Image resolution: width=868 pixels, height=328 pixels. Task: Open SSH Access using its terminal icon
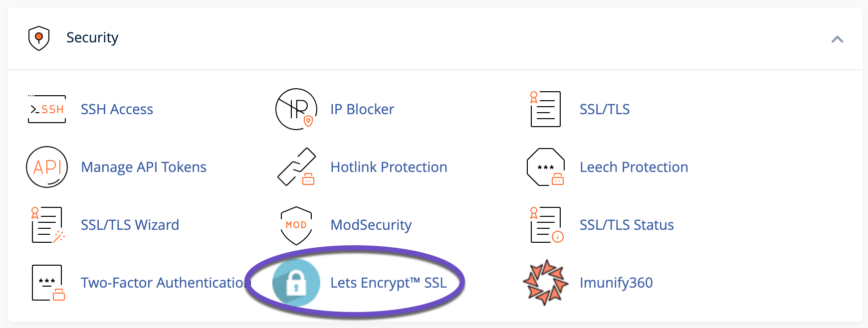(x=46, y=109)
